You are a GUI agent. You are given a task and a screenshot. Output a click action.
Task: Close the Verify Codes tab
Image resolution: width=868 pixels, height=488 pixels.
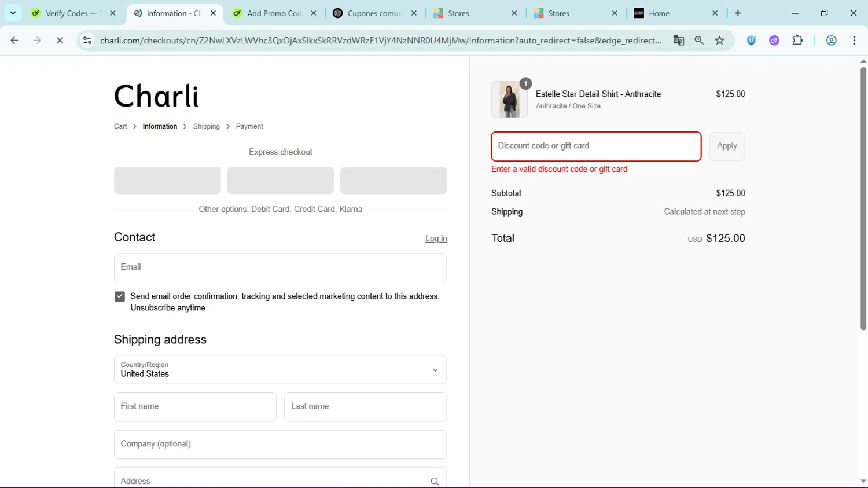pos(113,13)
